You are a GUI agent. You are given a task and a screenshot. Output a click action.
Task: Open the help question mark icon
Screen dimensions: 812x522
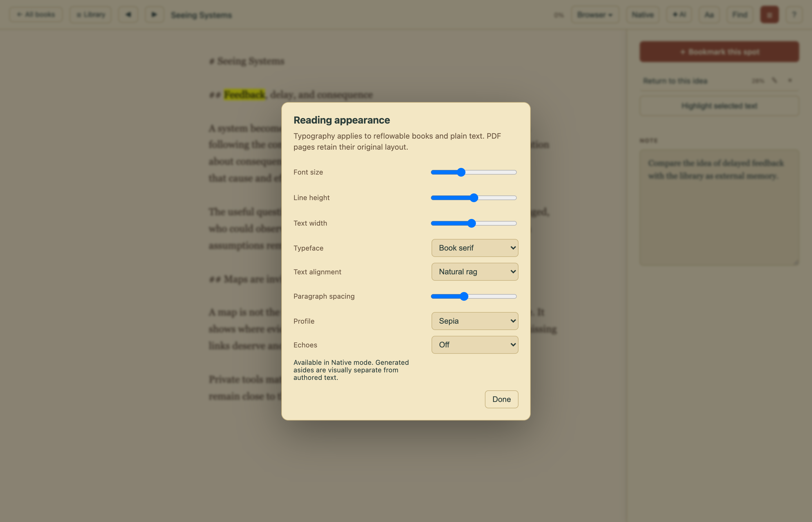click(794, 14)
